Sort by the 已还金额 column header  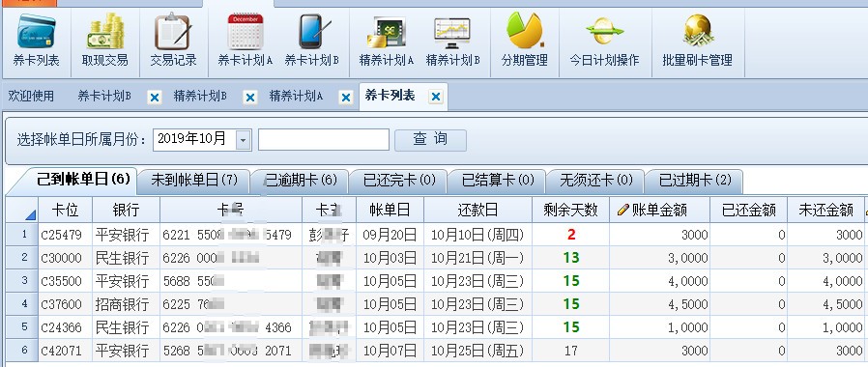click(748, 210)
